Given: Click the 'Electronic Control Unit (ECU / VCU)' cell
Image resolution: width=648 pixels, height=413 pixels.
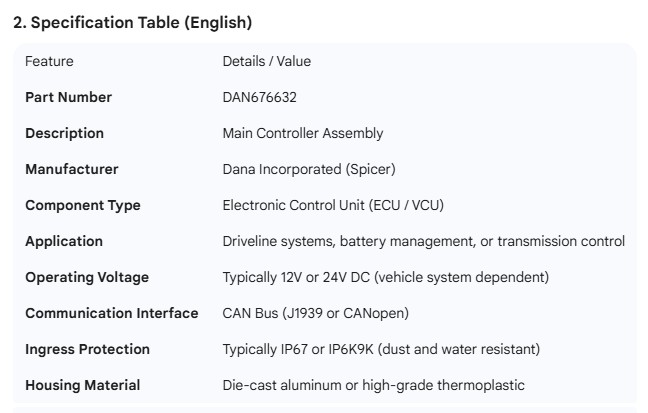Looking at the screenshot, I should pyautogui.click(x=333, y=205).
